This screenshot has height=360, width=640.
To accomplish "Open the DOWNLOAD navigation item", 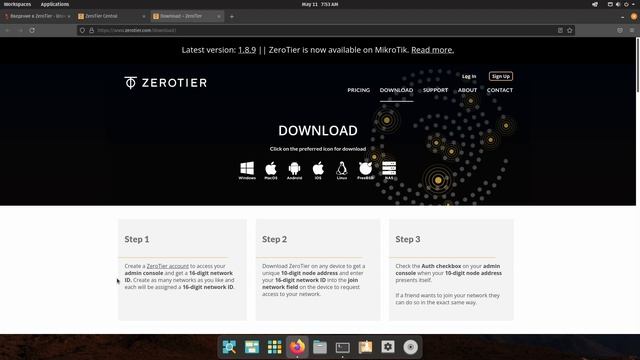I will (x=396, y=90).
